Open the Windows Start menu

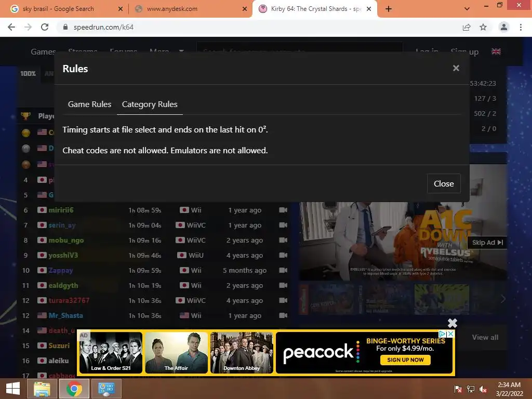(13, 389)
